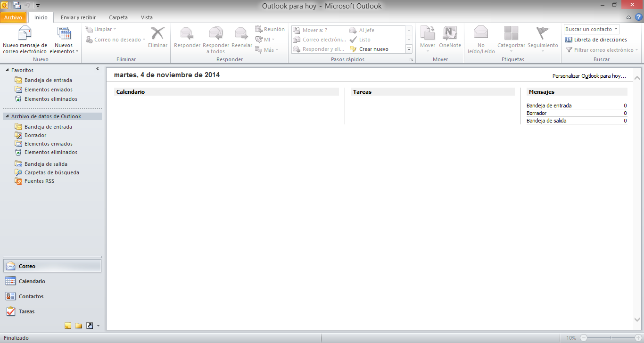Screen dimensions: 644x343
Task: Click Crear nuevo quick step
Action: point(369,49)
